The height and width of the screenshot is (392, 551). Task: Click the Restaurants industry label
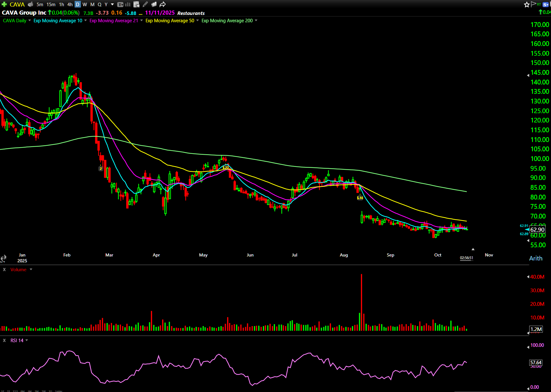191,13
